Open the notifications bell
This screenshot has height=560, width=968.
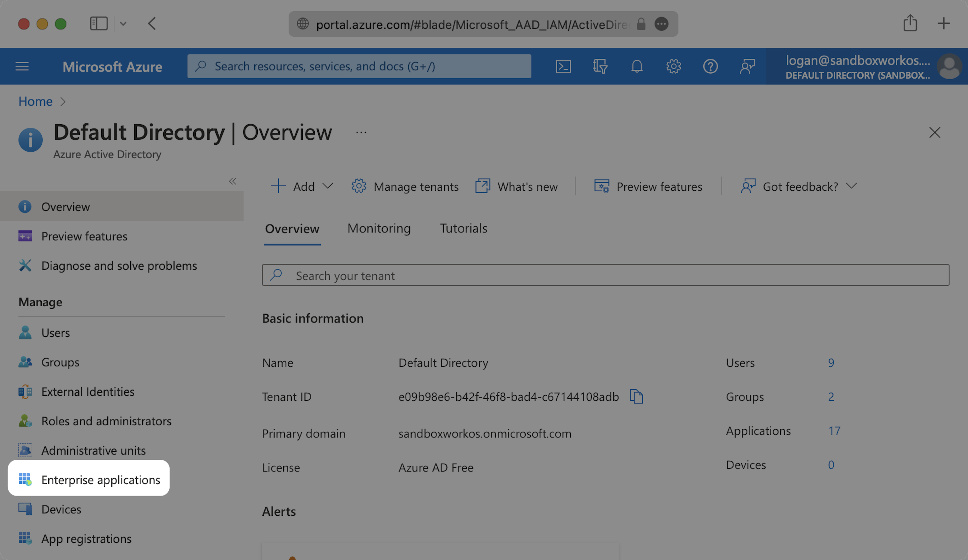[637, 67]
